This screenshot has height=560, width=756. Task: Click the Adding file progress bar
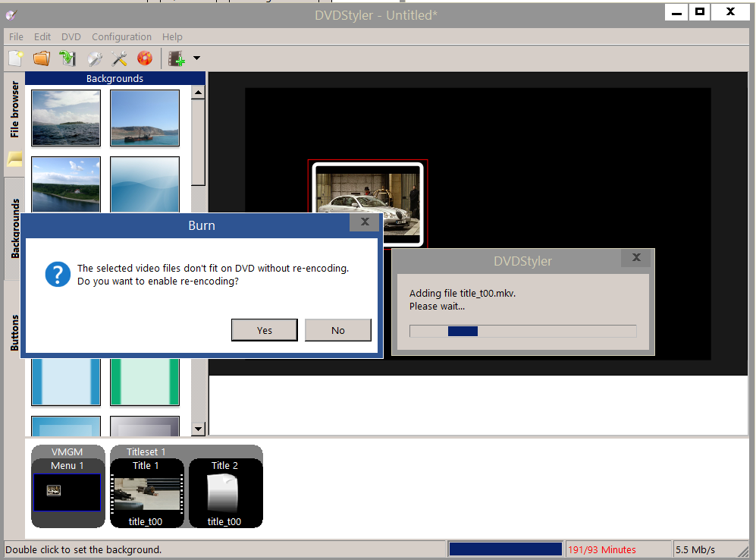point(523,331)
